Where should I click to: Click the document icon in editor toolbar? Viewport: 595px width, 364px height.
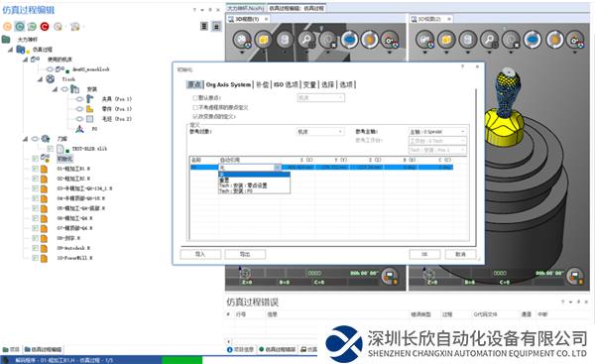click(x=75, y=27)
